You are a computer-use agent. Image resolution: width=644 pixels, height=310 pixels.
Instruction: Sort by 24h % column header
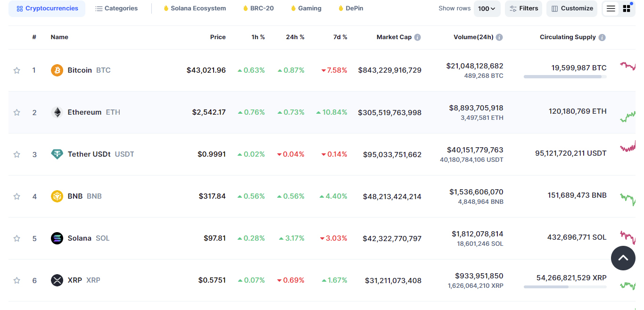tap(295, 37)
